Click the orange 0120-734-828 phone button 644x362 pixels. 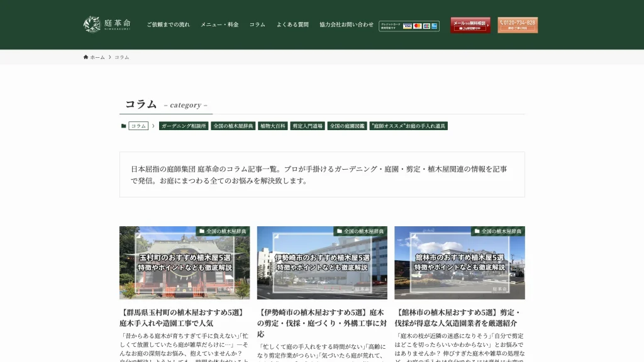tap(518, 25)
